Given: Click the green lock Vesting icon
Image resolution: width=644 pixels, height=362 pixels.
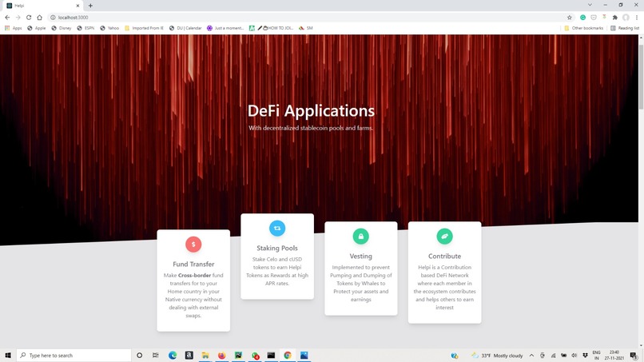Looking at the screenshot, I should [x=361, y=237].
